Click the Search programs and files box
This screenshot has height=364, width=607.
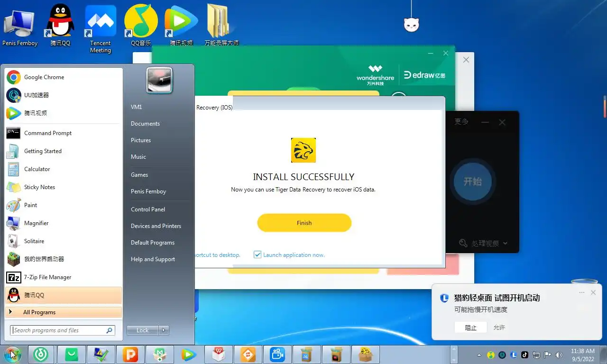(62, 330)
